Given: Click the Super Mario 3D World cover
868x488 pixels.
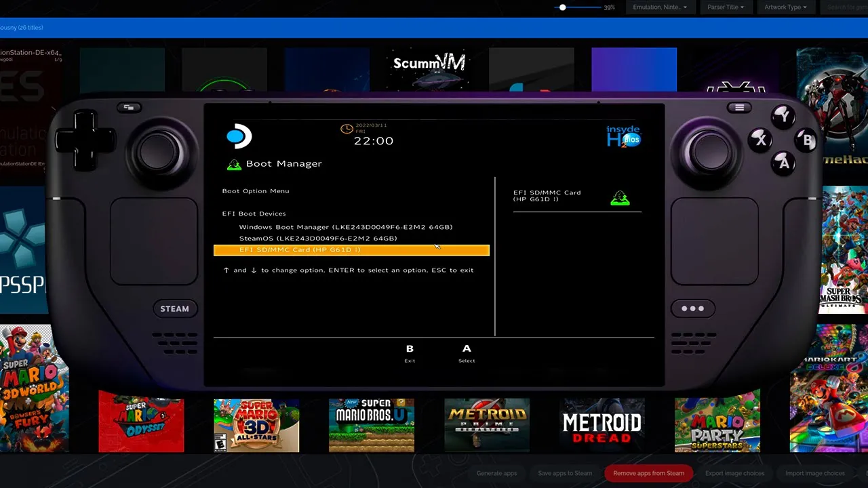Looking at the screenshot, I should pos(34,388).
